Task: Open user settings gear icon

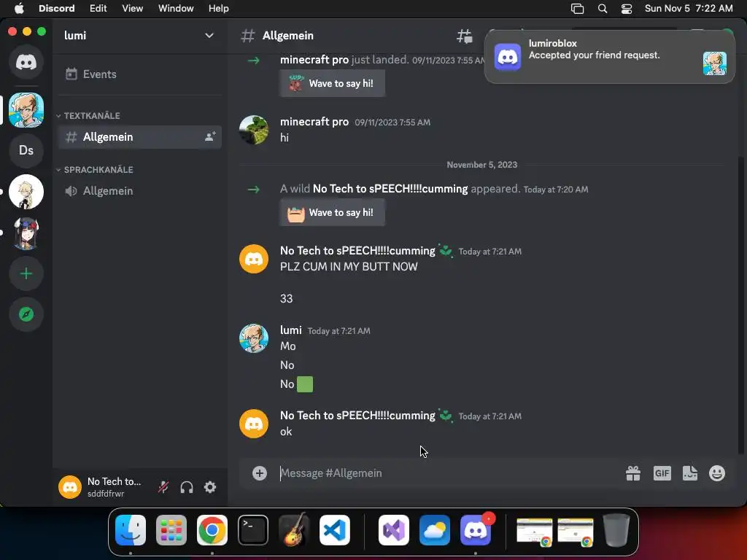Action: tap(210, 487)
